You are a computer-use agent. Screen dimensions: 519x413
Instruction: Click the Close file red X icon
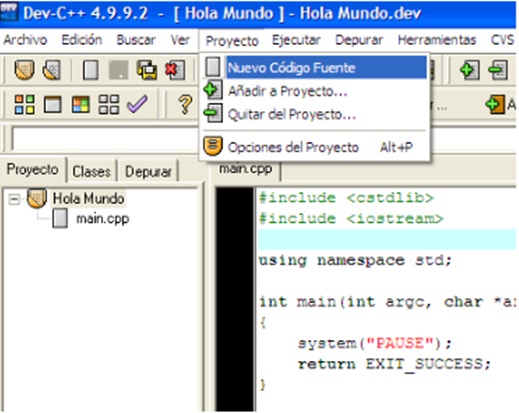click(175, 70)
